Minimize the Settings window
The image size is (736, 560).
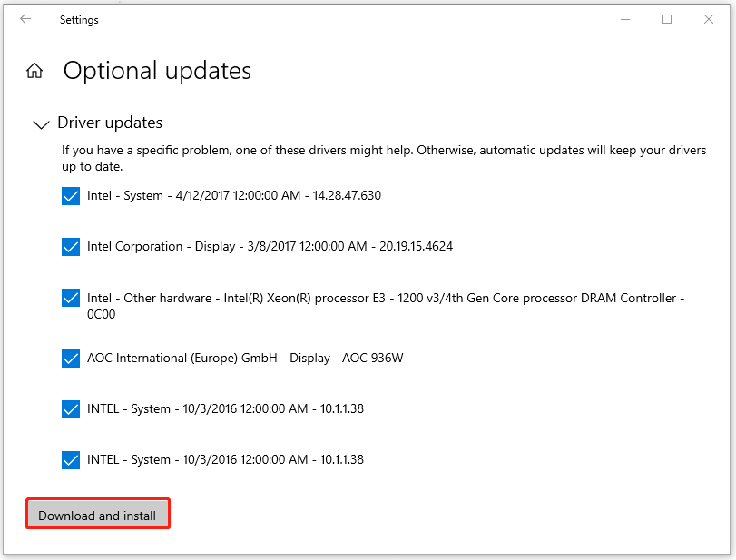pyautogui.click(x=623, y=19)
